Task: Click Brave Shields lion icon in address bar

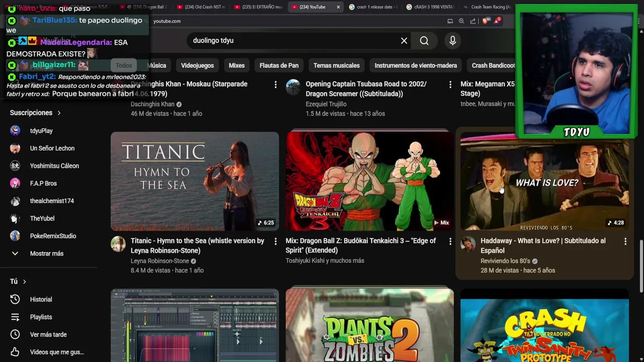Action: (x=485, y=21)
